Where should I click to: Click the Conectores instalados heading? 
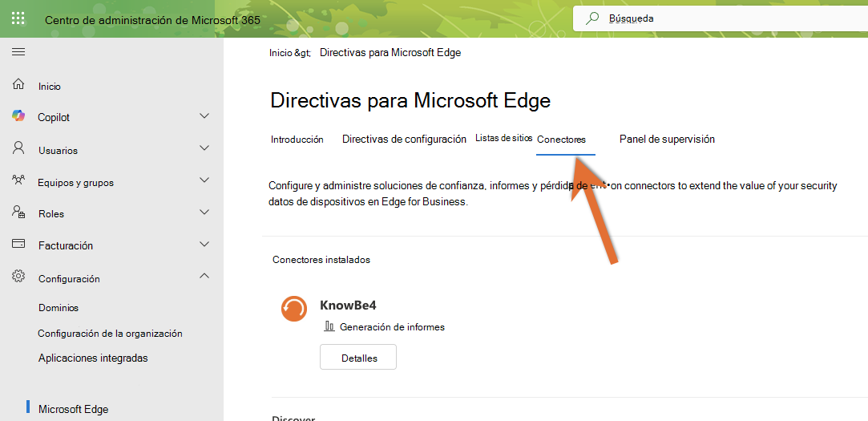[321, 259]
